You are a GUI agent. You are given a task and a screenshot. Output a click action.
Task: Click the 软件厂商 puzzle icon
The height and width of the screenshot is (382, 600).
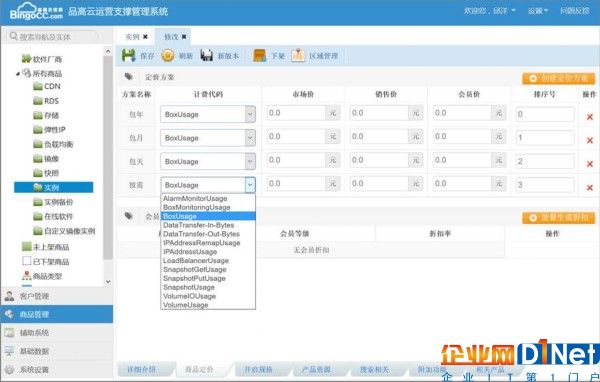tap(26, 59)
